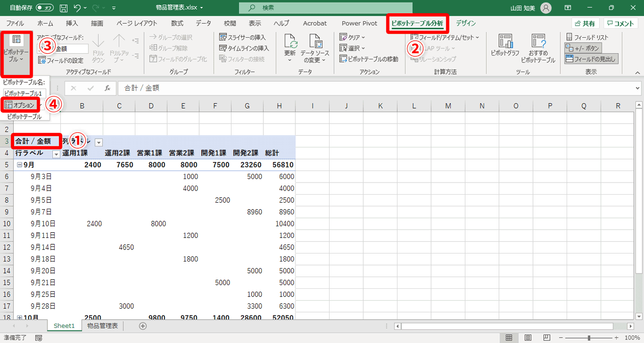
Task: Select the 9月10日 row label
Action: pyautogui.click(x=43, y=223)
